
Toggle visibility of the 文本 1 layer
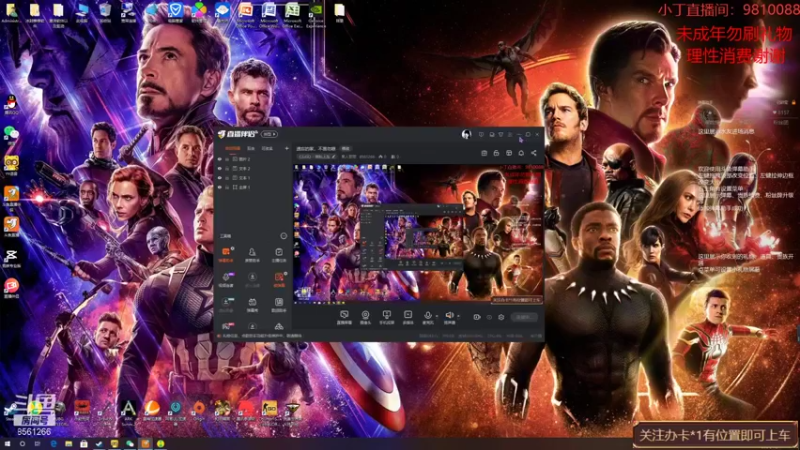pos(220,178)
